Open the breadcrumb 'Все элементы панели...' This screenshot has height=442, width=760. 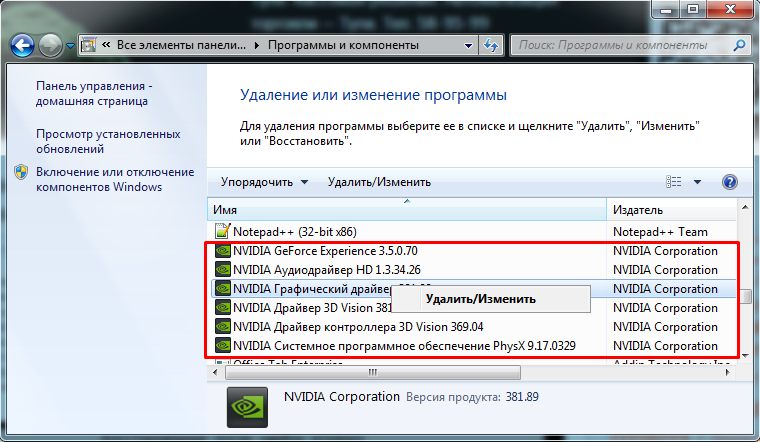point(181,45)
